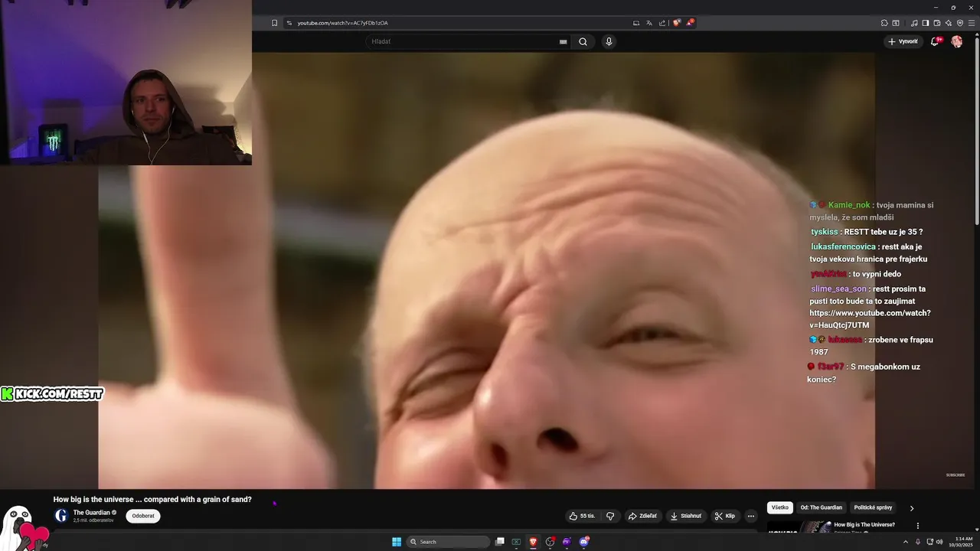Viewport: 980px width, 551px height.
Task: Click the Zdieľať share button
Action: point(642,516)
